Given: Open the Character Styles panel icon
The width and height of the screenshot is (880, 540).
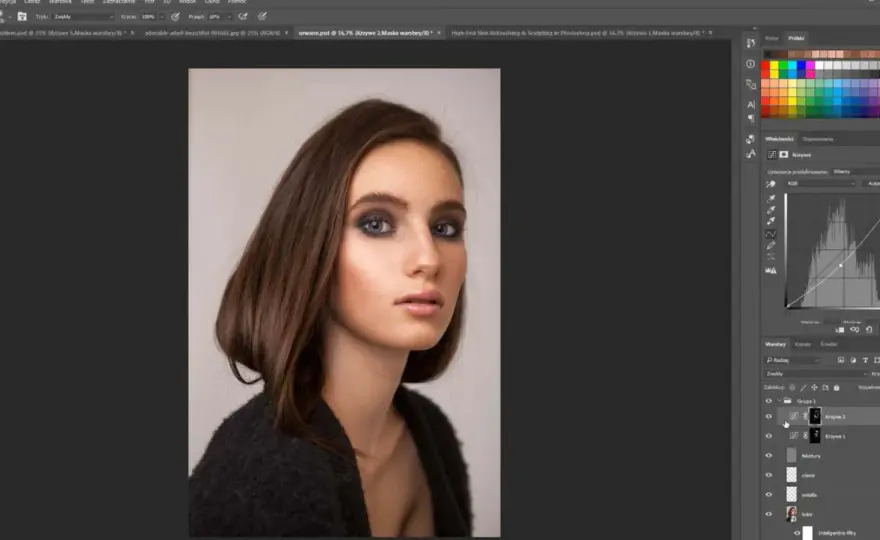Looking at the screenshot, I should pyautogui.click(x=751, y=154).
